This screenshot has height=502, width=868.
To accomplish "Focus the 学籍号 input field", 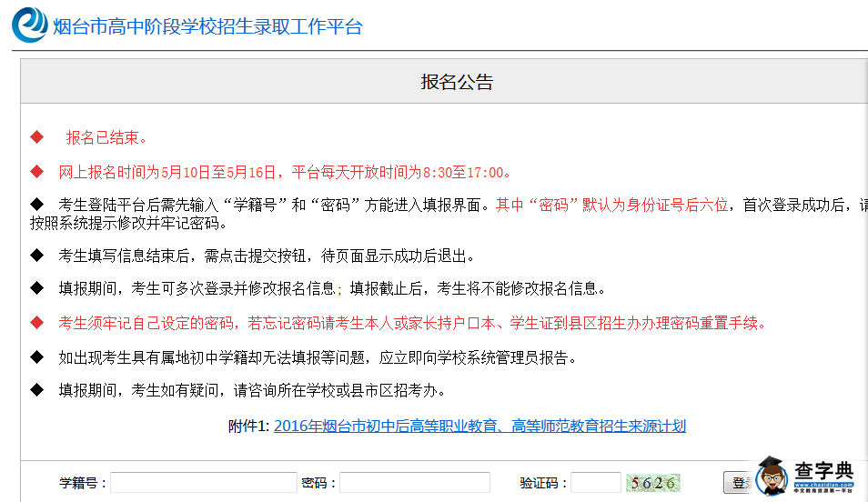I will pyautogui.click(x=204, y=483).
